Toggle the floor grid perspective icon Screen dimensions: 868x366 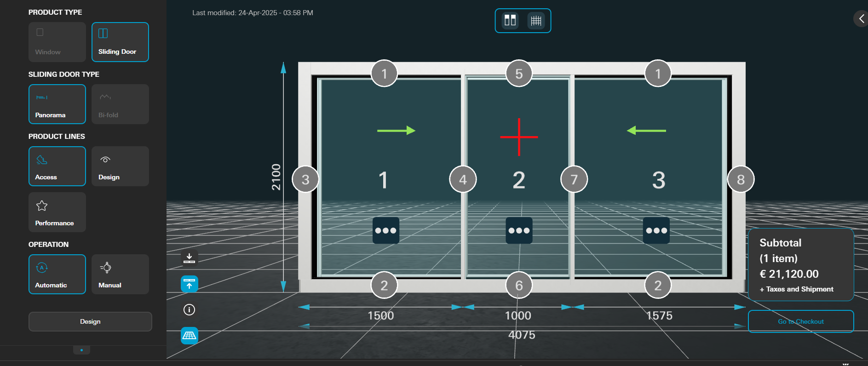click(x=189, y=336)
